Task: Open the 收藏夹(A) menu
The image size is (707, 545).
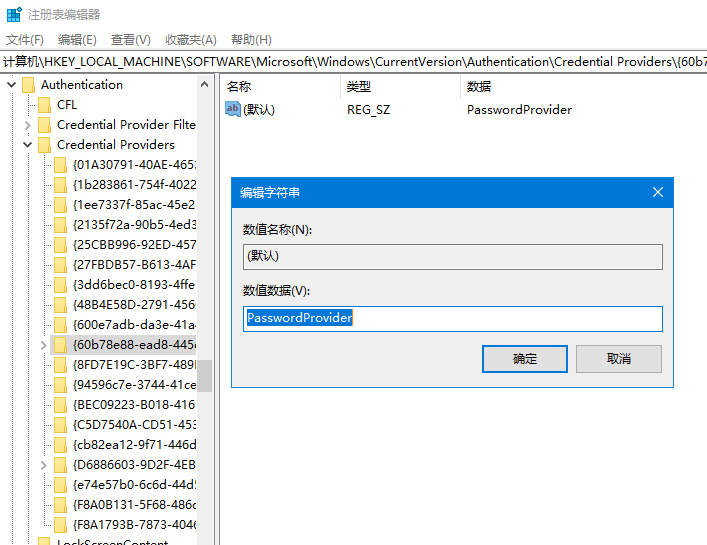Action: point(190,40)
